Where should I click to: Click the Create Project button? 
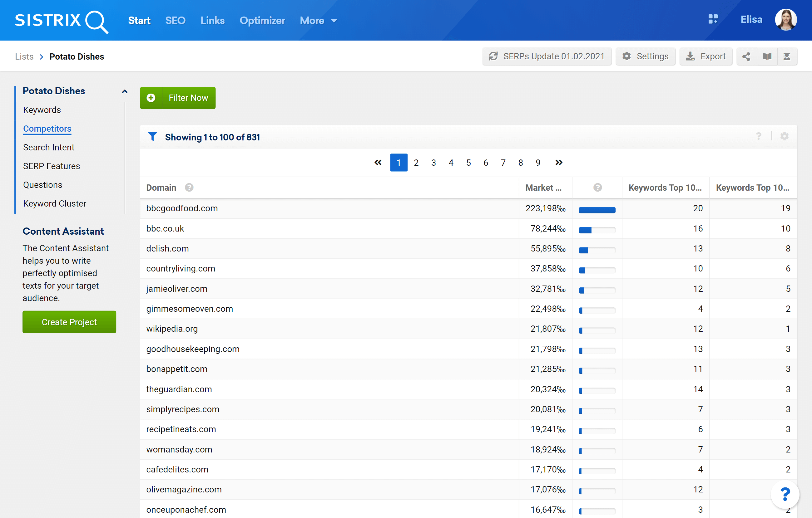point(69,322)
